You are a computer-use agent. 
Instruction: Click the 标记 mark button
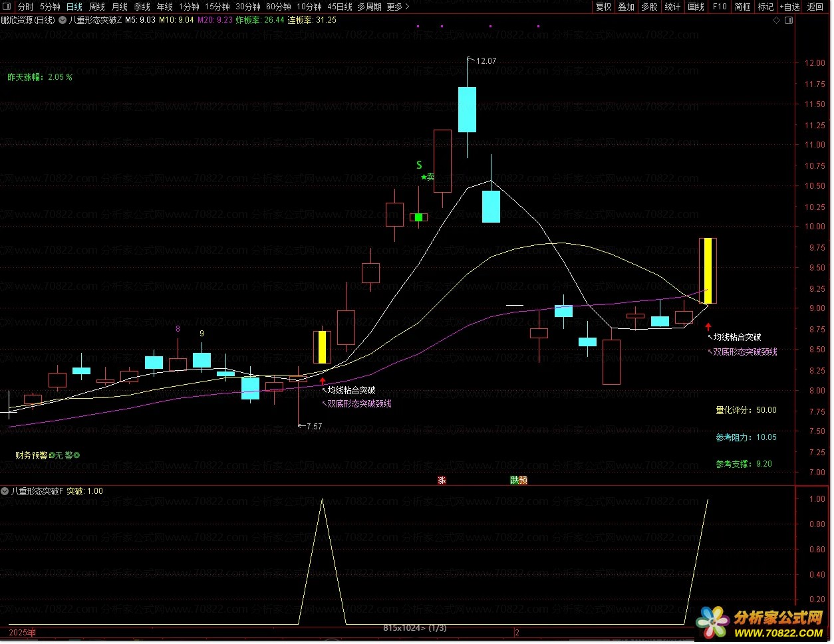pyautogui.click(x=765, y=7)
